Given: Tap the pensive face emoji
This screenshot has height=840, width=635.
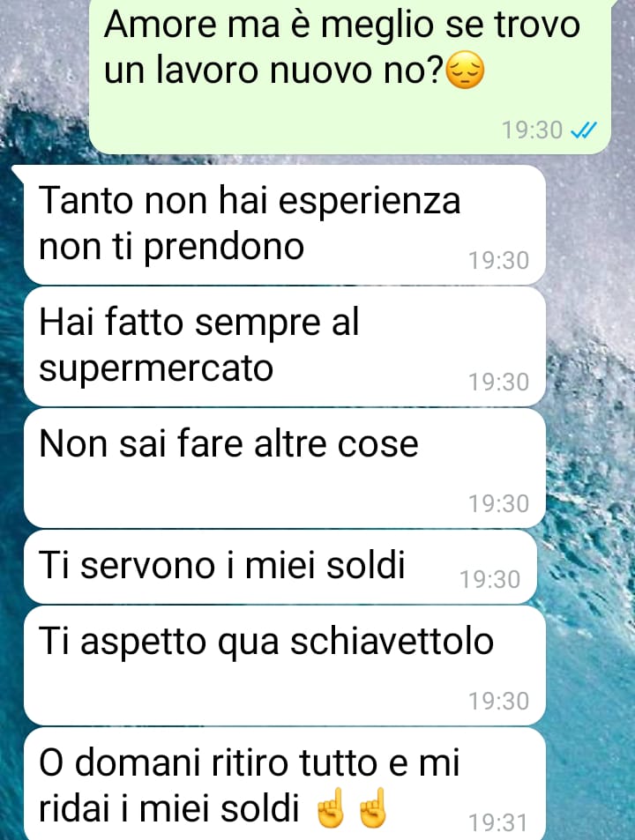Looking at the screenshot, I should point(465,71).
